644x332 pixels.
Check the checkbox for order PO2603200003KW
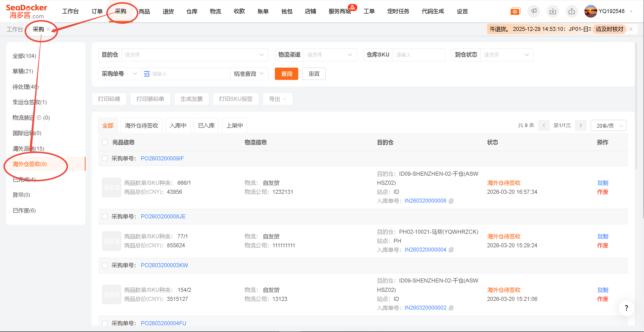click(x=105, y=265)
